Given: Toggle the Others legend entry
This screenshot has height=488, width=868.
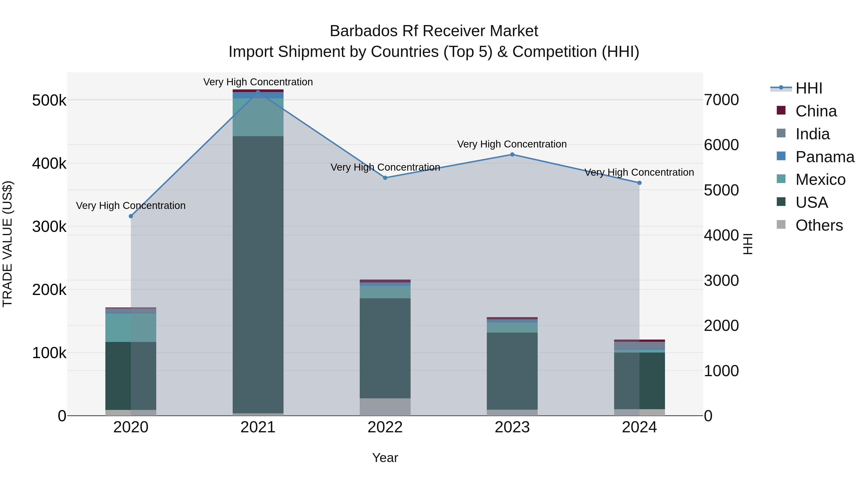Looking at the screenshot, I should [810, 225].
